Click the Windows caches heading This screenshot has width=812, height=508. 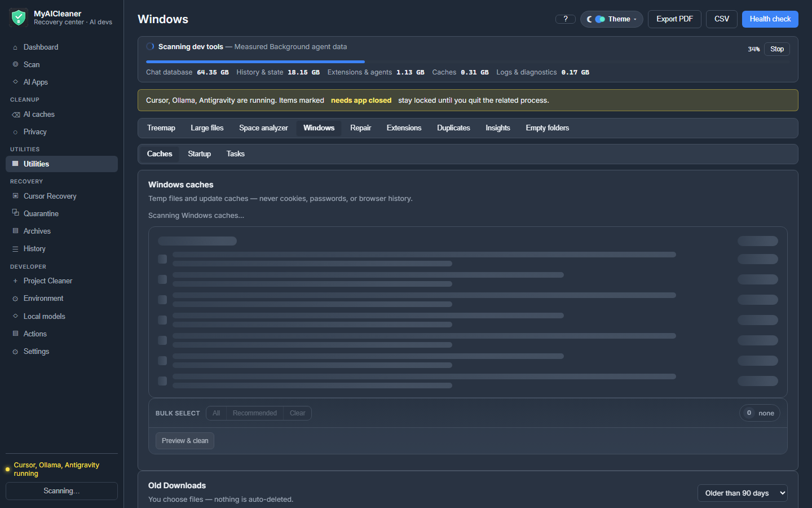(x=180, y=185)
